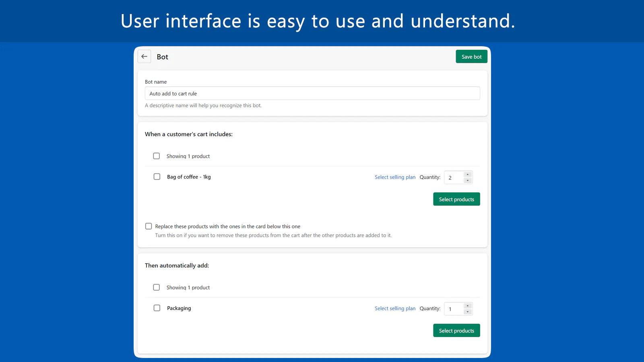Click the back arrow beside Bot title
This screenshot has height=362, width=644.
click(144, 57)
